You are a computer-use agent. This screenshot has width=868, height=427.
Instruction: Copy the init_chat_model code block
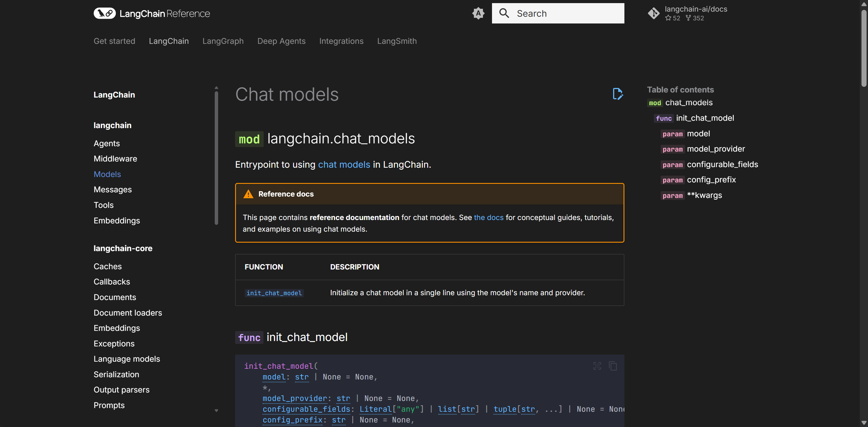tap(613, 366)
